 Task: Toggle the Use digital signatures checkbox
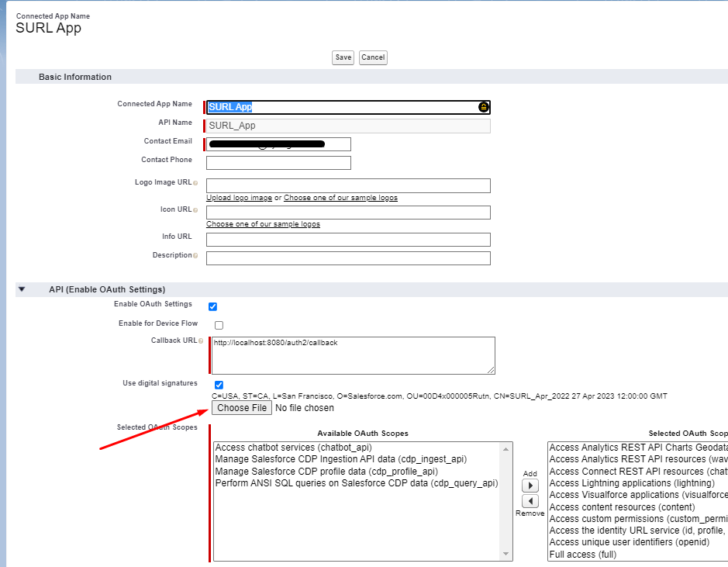(219, 385)
